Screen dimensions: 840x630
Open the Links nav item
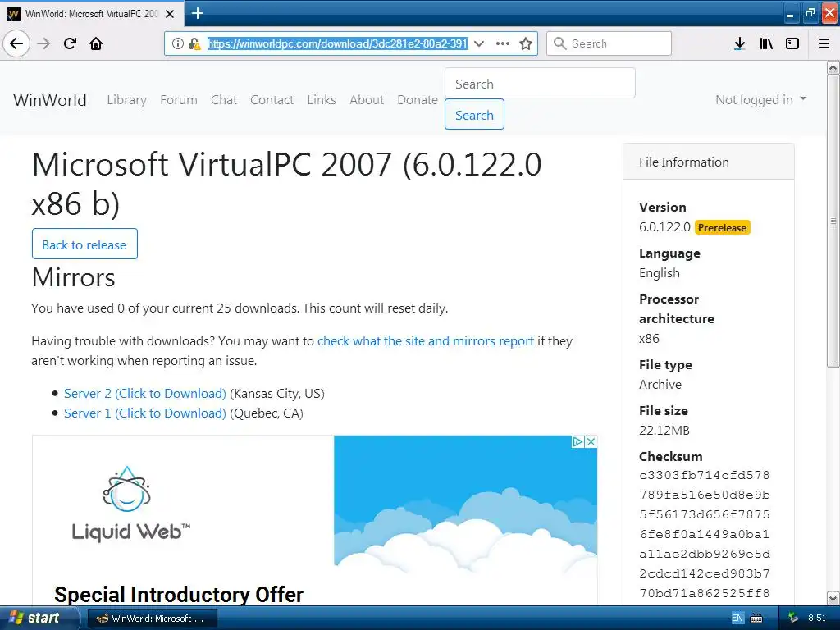click(x=322, y=99)
